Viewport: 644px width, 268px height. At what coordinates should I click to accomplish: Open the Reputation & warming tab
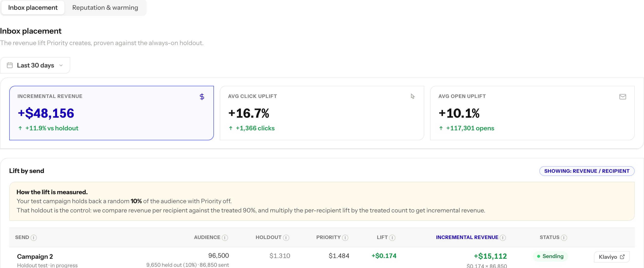(x=105, y=8)
